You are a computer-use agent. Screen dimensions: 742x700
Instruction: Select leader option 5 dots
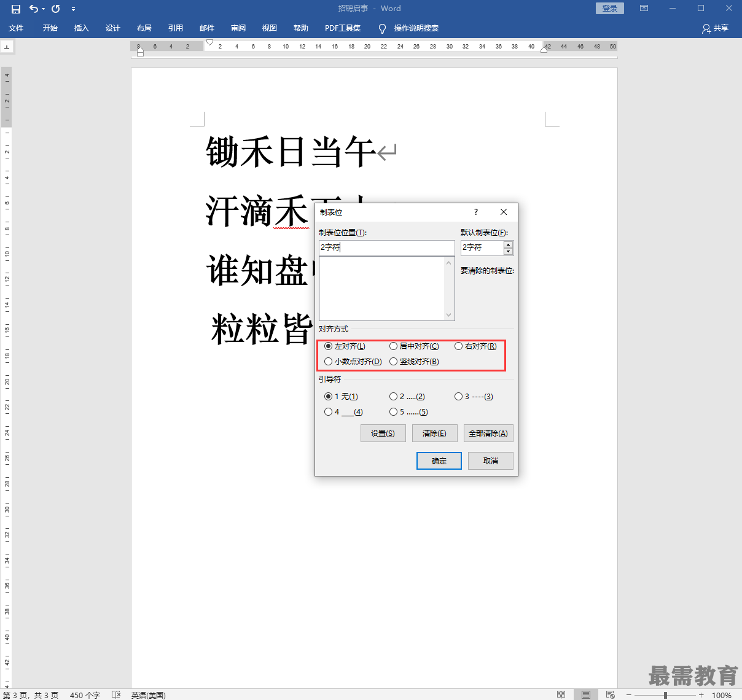point(393,412)
